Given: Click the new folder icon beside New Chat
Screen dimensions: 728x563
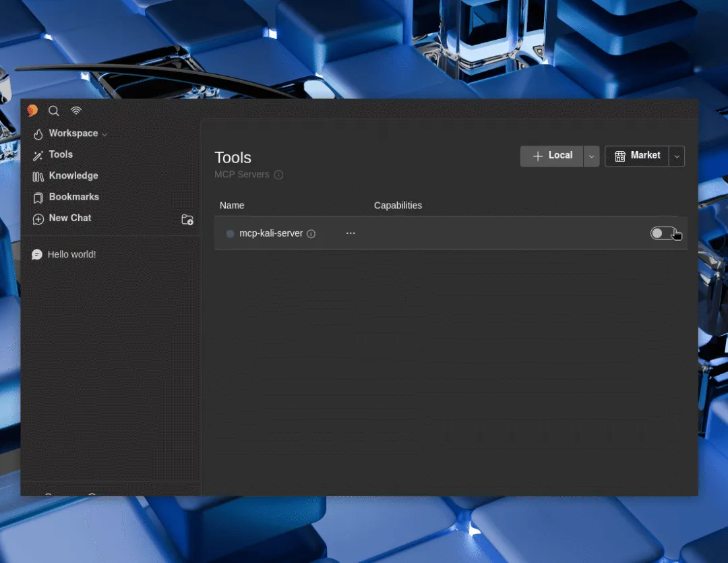Looking at the screenshot, I should click(187, 219).
